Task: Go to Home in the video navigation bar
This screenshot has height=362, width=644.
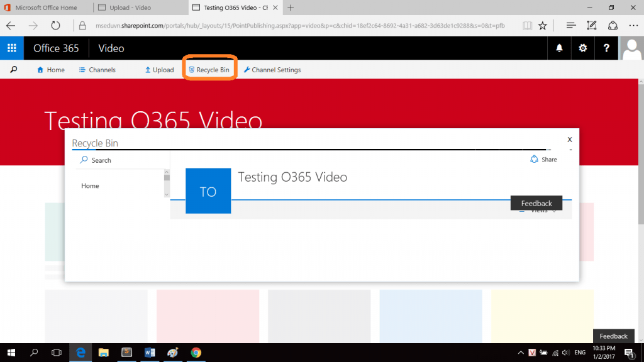Action: click(x=51, y=70)
